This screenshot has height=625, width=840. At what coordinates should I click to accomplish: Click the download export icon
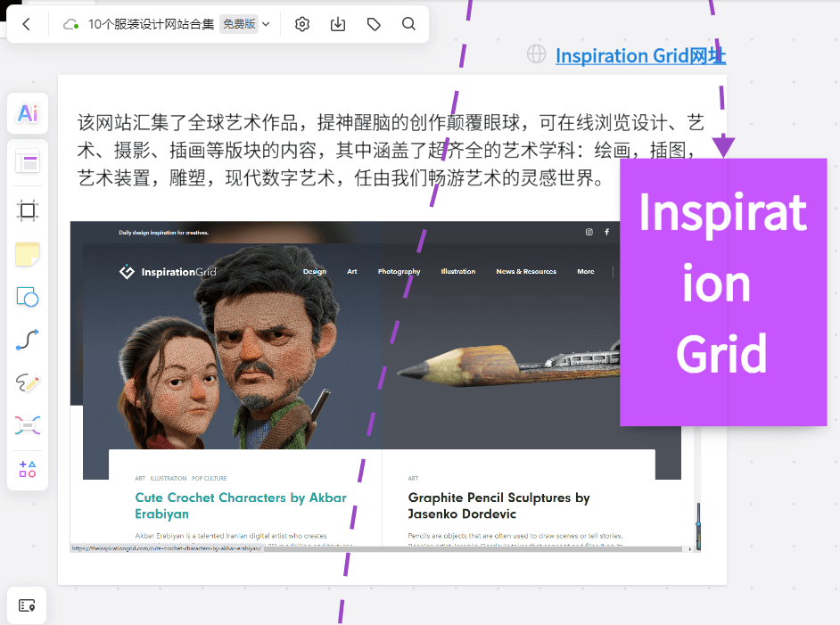338,24
